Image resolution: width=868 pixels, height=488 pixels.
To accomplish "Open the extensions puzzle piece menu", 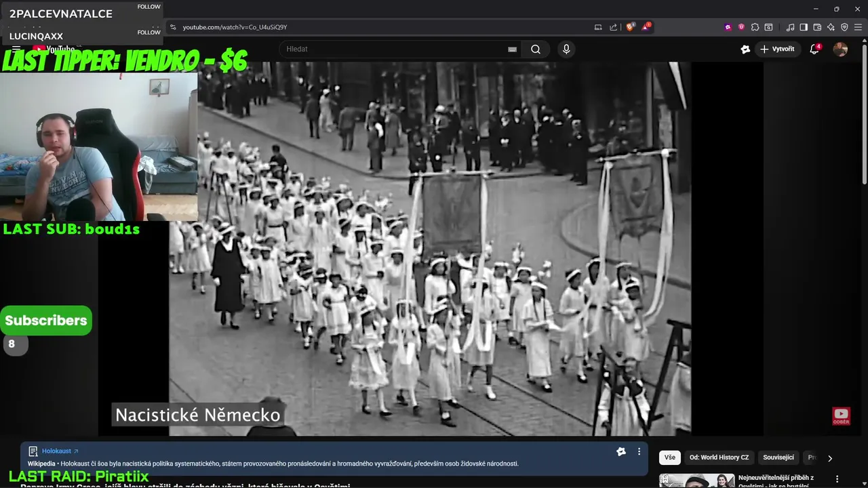I will [x=755, y=27].
